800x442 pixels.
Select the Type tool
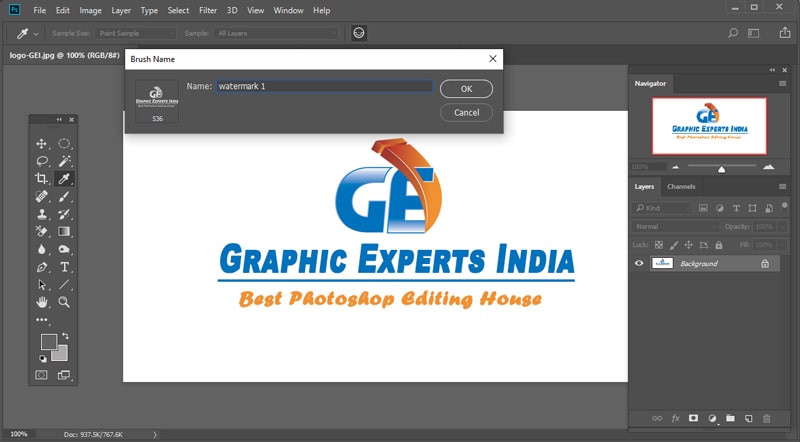tap(64, 267)
